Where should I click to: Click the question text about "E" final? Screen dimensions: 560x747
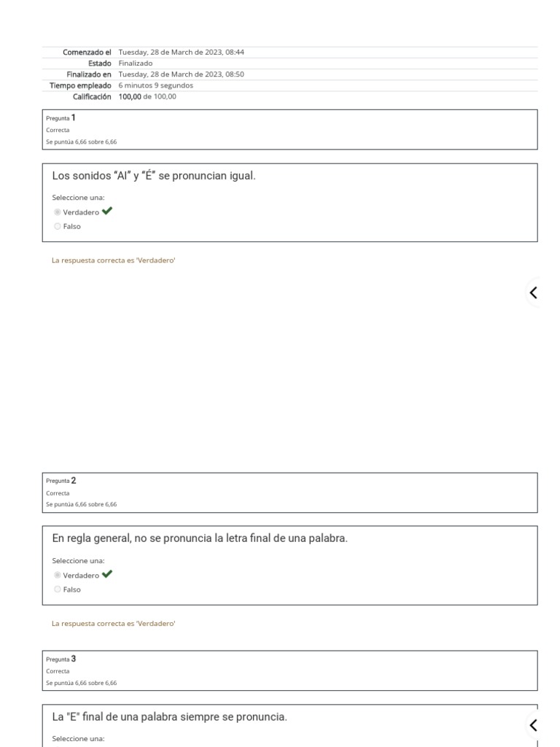169,718
